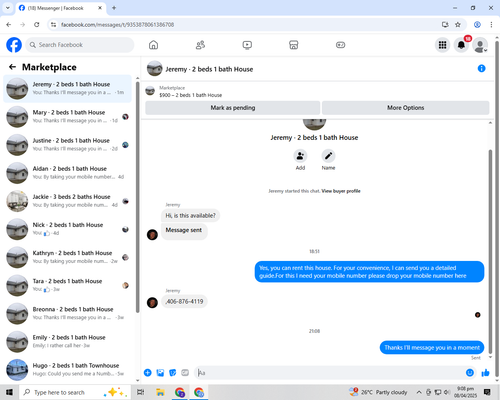Click Jeremy's avatar beside phone number message

152,303
